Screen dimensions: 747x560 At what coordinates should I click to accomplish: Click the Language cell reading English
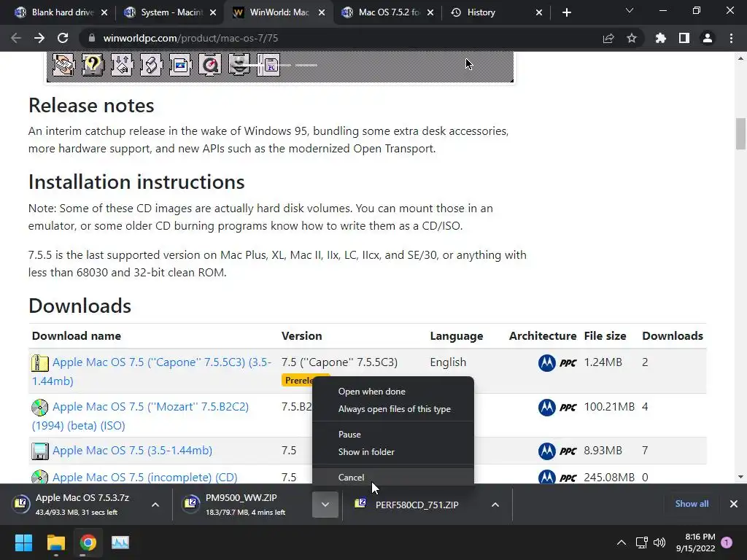point(448,362)
